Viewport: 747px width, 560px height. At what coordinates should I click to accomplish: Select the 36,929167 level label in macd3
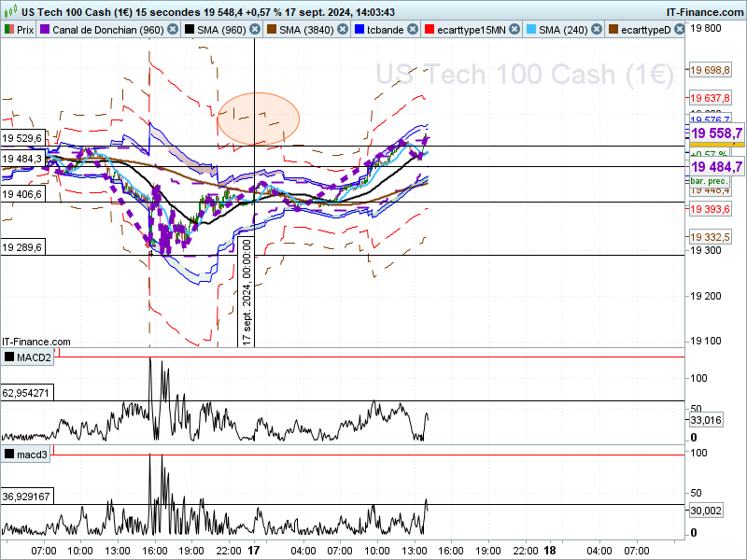(x=26, y=497)
